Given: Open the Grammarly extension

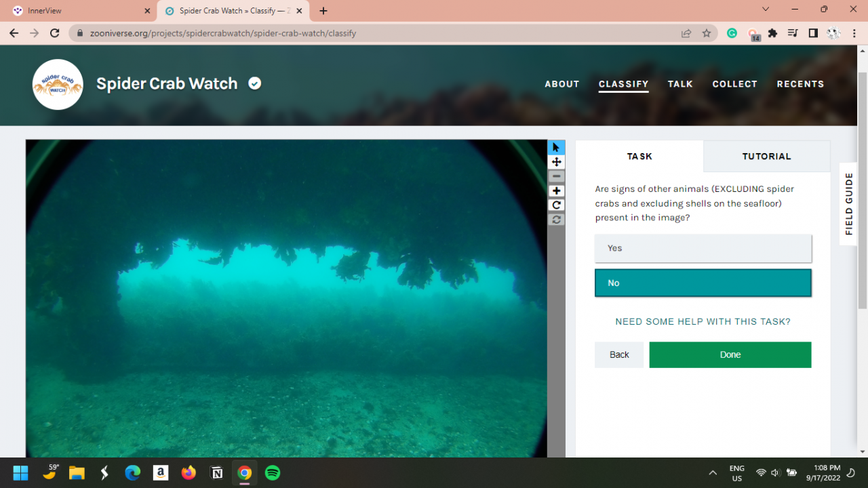Looking at the screenshot, I should point(732,33).
